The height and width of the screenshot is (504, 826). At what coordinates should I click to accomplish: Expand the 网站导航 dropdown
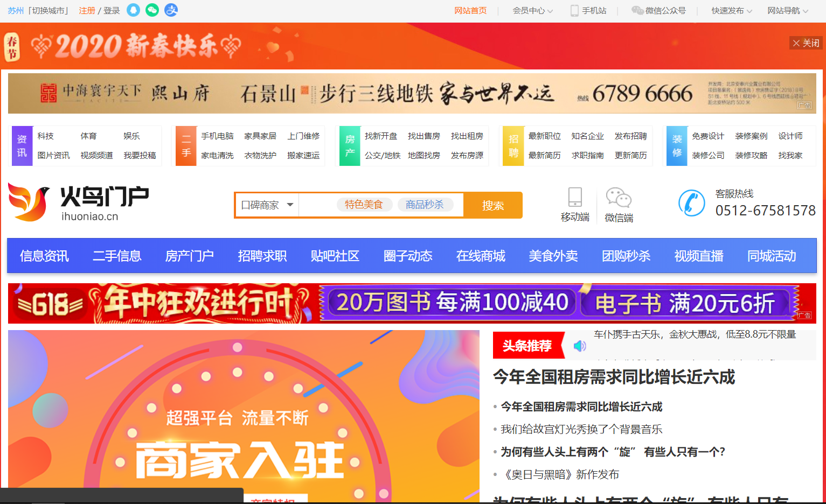(x=788, y=11)
